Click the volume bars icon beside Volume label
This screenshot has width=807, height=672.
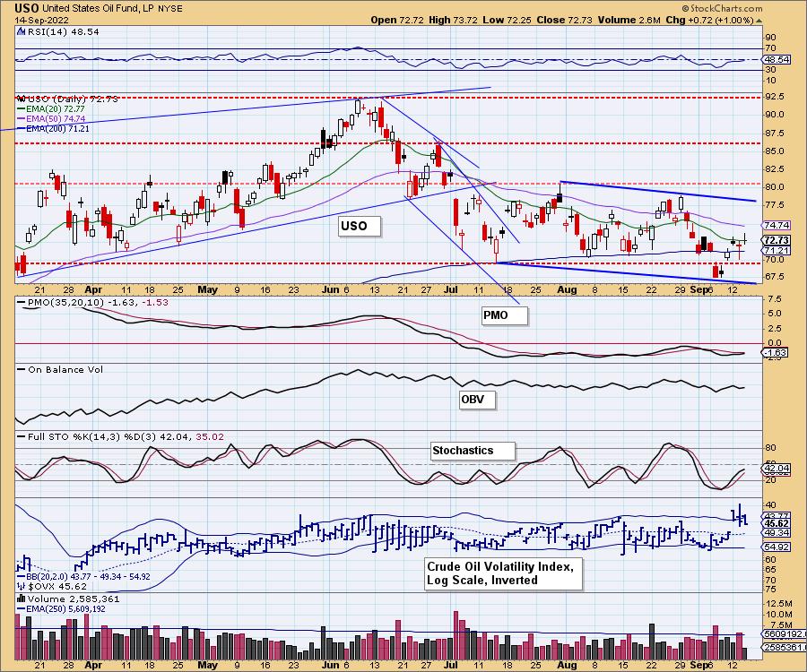(22, 599)
